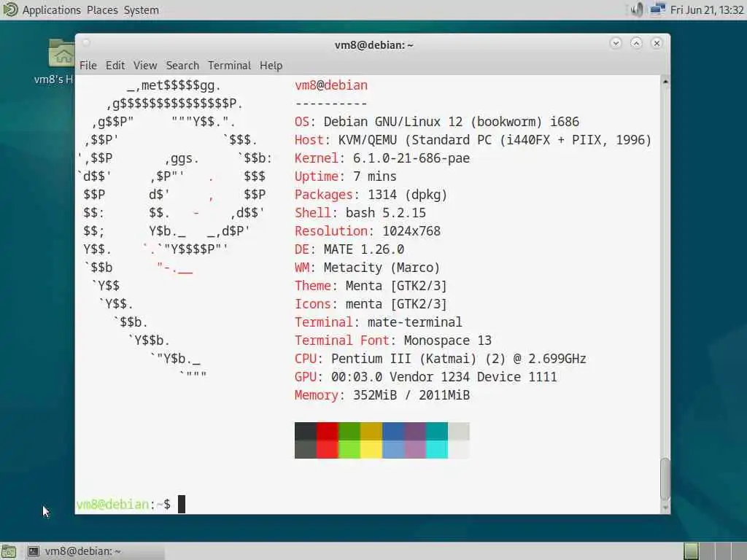The image size is (747, 560).
Task: Click the volume speaker icon in the tray
Action: click(x=637, y=9)
